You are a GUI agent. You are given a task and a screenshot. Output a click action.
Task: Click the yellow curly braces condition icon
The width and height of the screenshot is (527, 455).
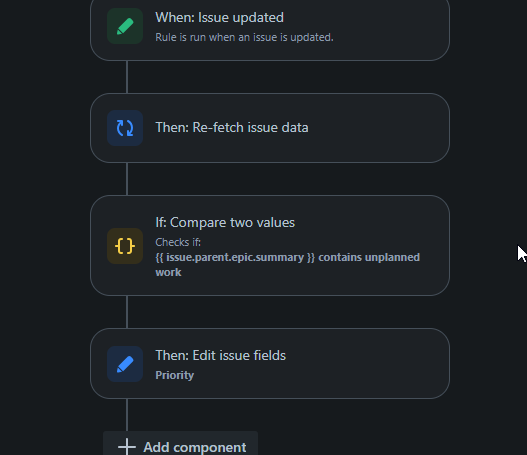125,246
